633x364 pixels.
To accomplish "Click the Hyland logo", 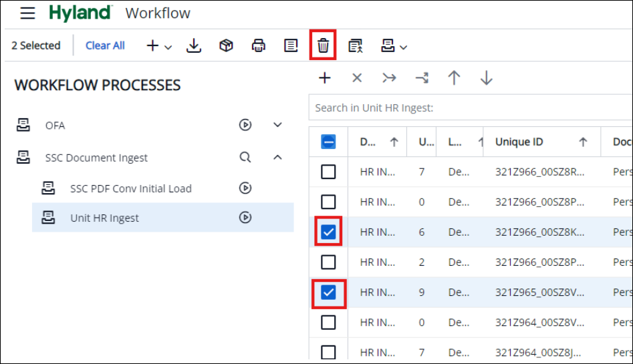I will (x=81, y=13).
